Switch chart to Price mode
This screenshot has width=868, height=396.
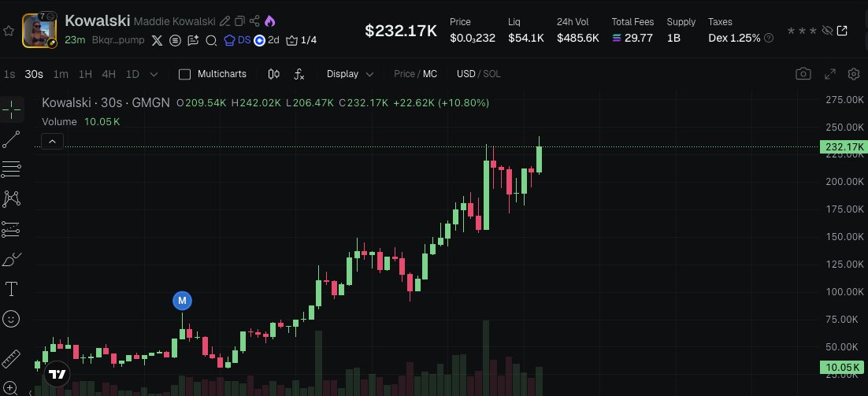pos(404,74)
